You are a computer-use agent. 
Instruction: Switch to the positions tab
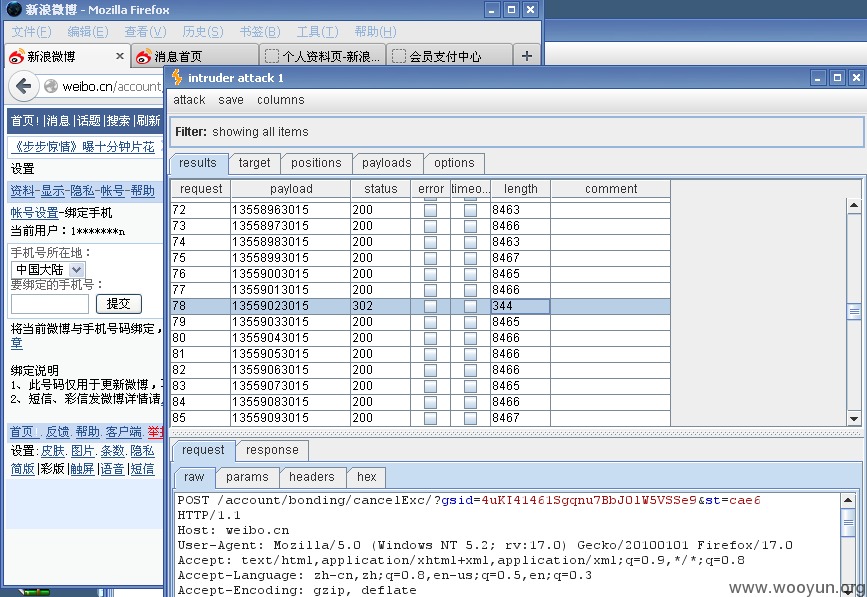pos(316,163)
